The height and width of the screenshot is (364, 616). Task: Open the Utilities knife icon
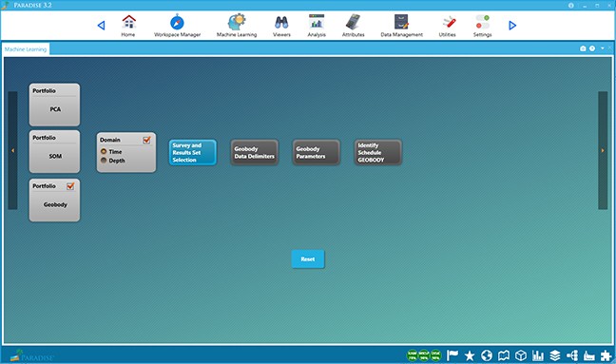[x=447, y=23]
